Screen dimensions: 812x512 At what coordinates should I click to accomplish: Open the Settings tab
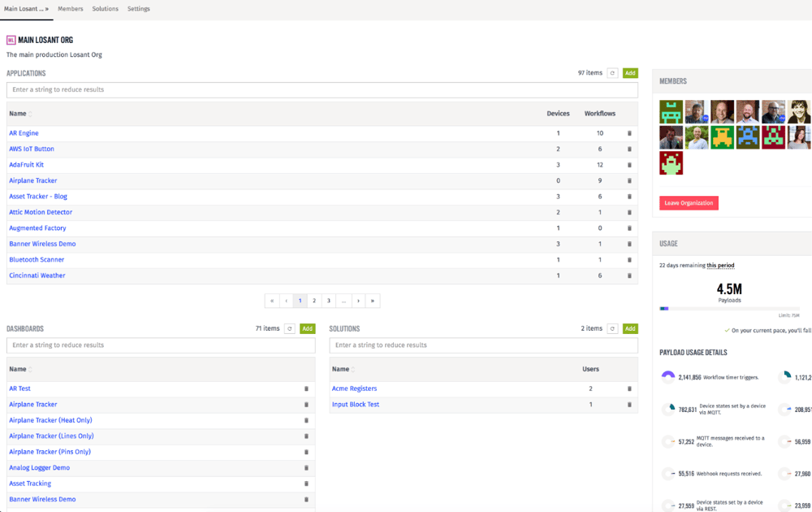click(x=138, y=9)
